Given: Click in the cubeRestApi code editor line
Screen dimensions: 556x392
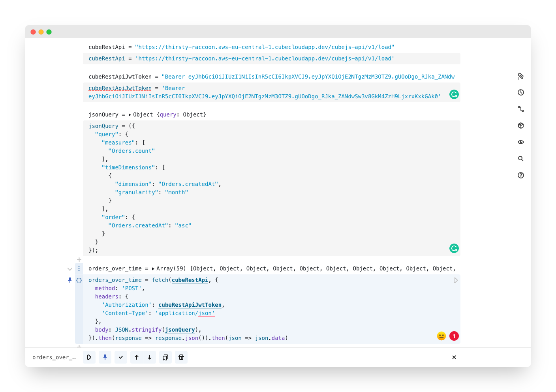Looking at the screenshot, I should 272,58.
